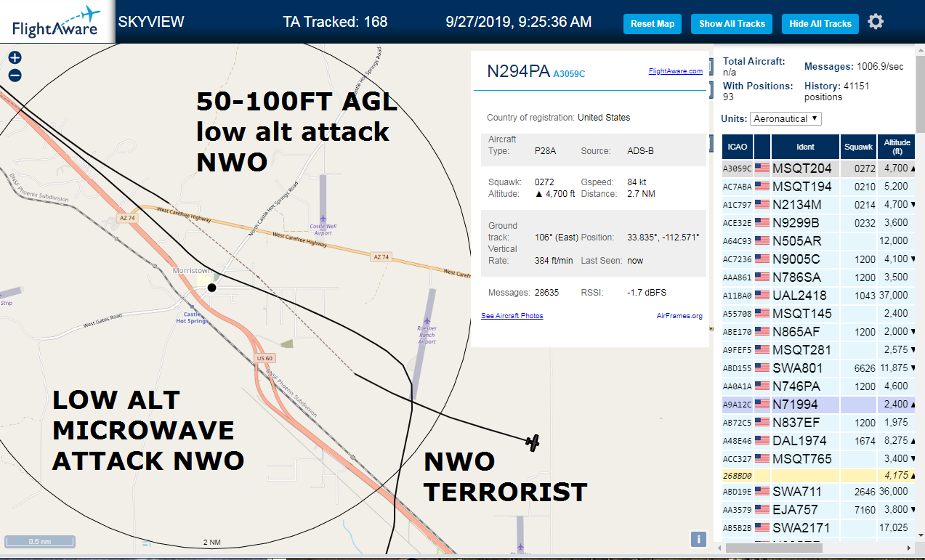Select the MSQT204 aircraft row
Screen dimensions: 925x560
click(x=820, y=169)
